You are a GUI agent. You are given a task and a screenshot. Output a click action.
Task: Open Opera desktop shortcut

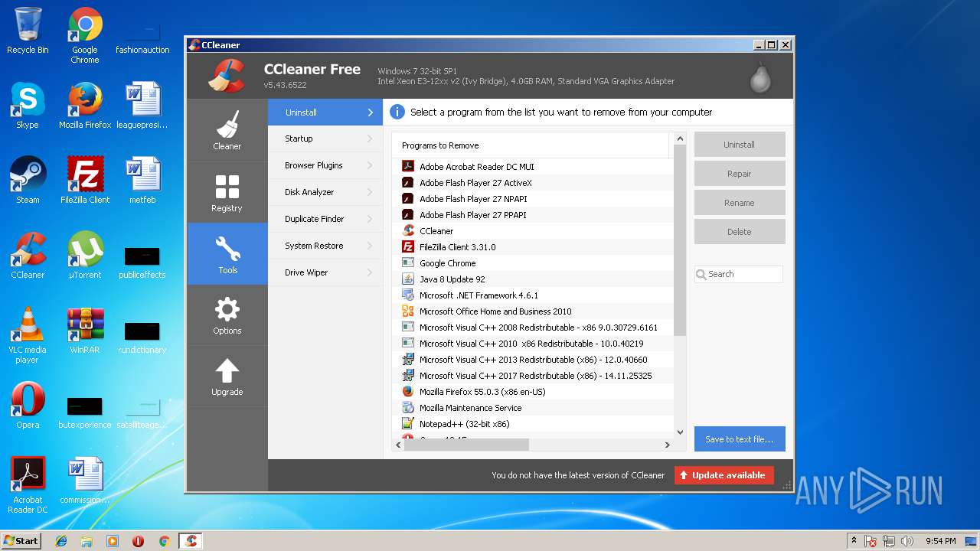click(x=28, y=406)
